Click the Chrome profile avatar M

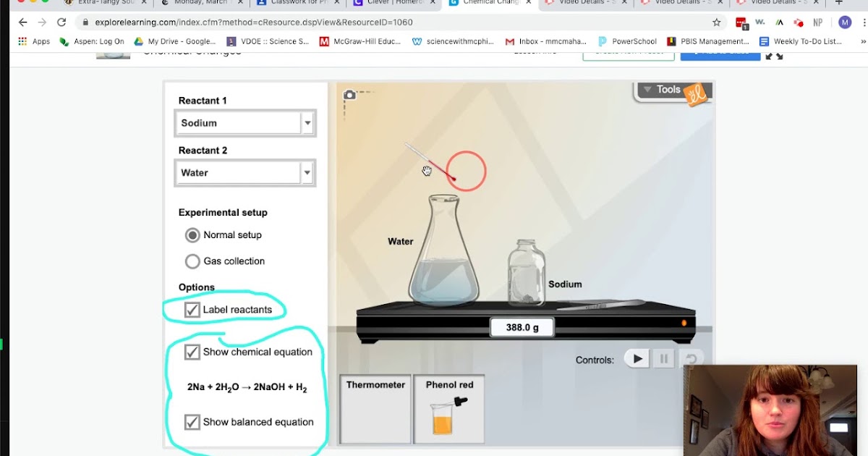pos(845,22)
